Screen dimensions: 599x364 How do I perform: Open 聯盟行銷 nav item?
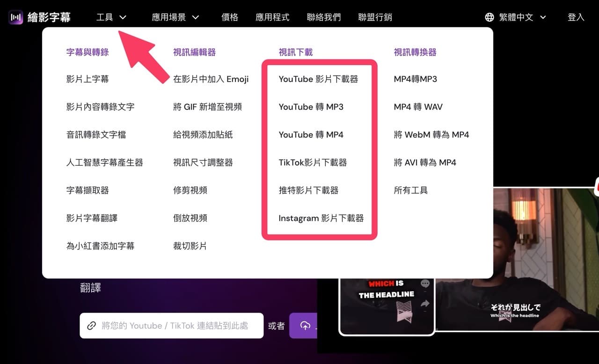coord(375,17)
